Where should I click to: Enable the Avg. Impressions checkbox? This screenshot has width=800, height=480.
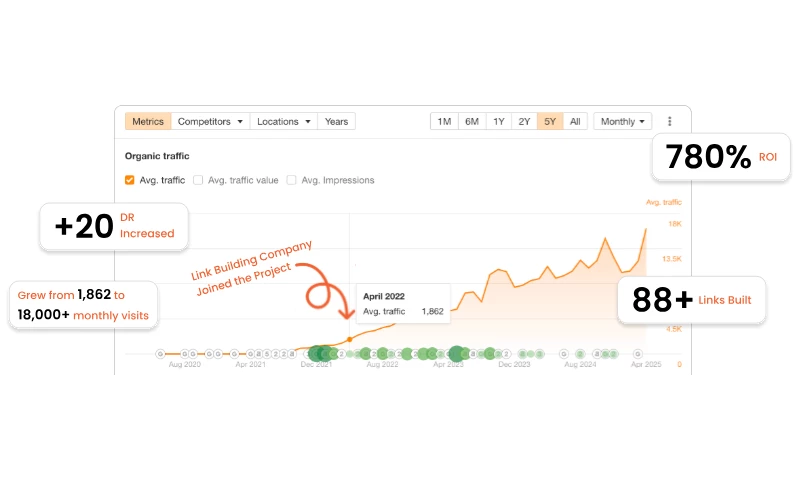[x=292, y=180]
